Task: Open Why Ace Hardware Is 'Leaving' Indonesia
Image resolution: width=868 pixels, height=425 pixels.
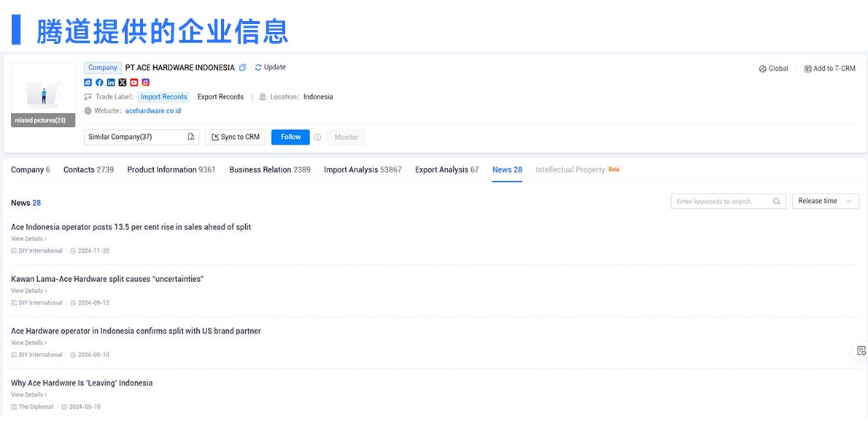Action: point(82,383)
